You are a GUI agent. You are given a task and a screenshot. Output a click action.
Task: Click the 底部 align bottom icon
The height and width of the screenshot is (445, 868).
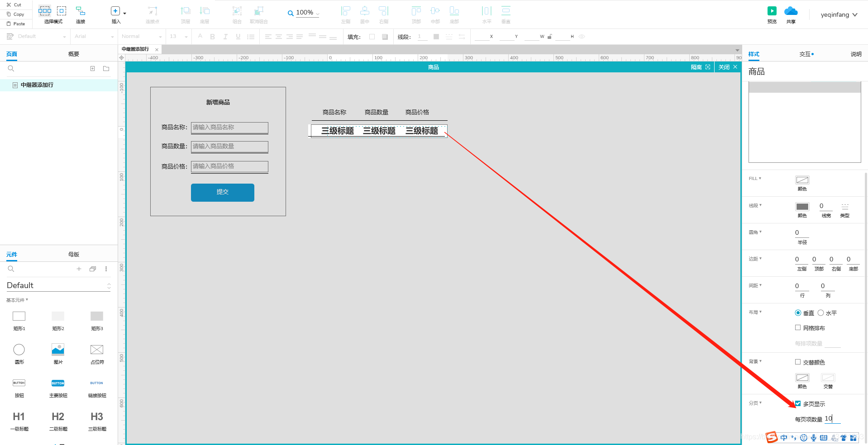coord(454,11)
